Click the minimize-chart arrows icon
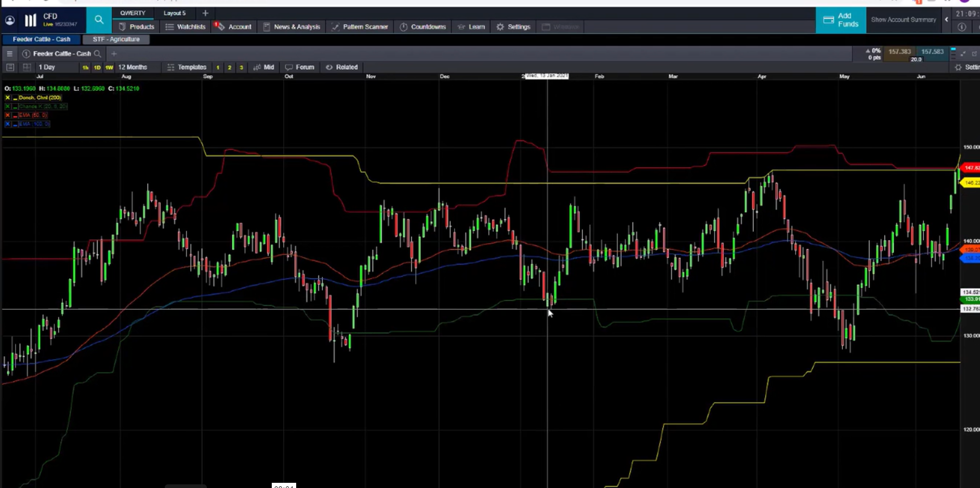The image size is (980, 488). tap(963, 53)
